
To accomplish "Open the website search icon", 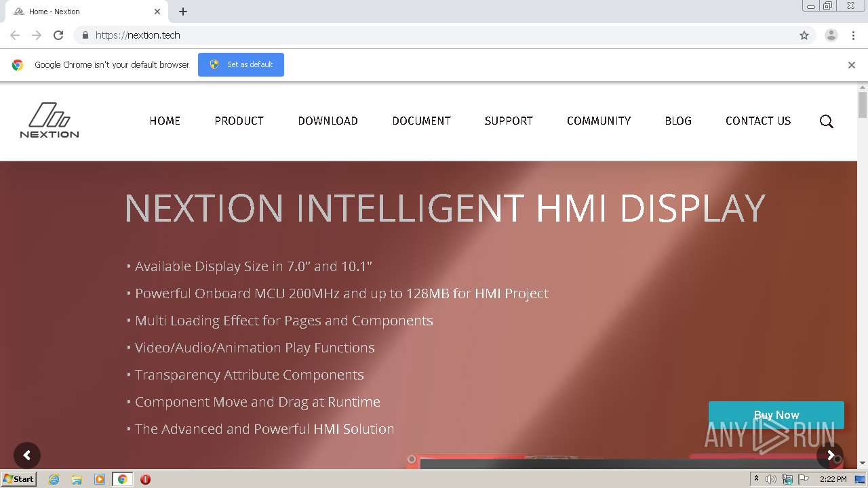I will pyautogui.click(x=826, y=121).
